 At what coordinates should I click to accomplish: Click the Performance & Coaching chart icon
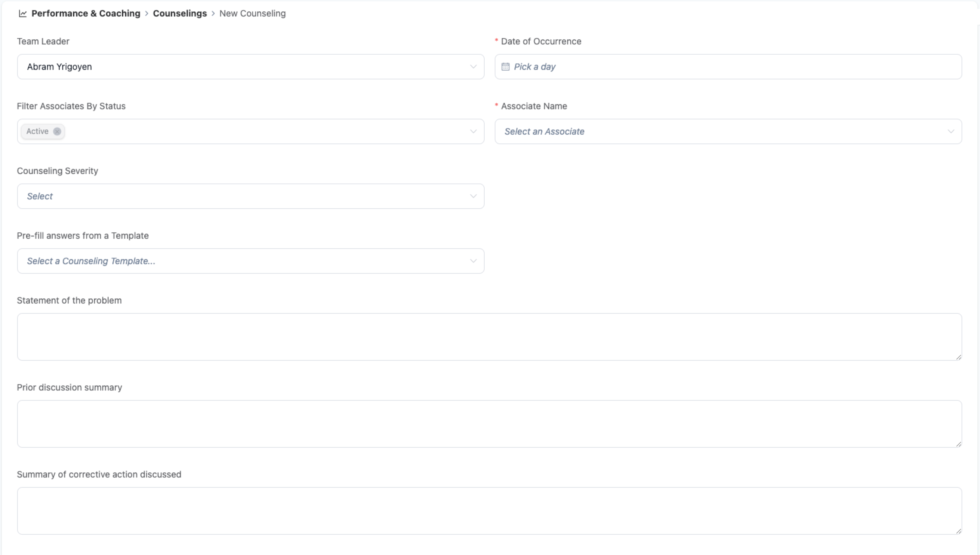coord(23,14)
